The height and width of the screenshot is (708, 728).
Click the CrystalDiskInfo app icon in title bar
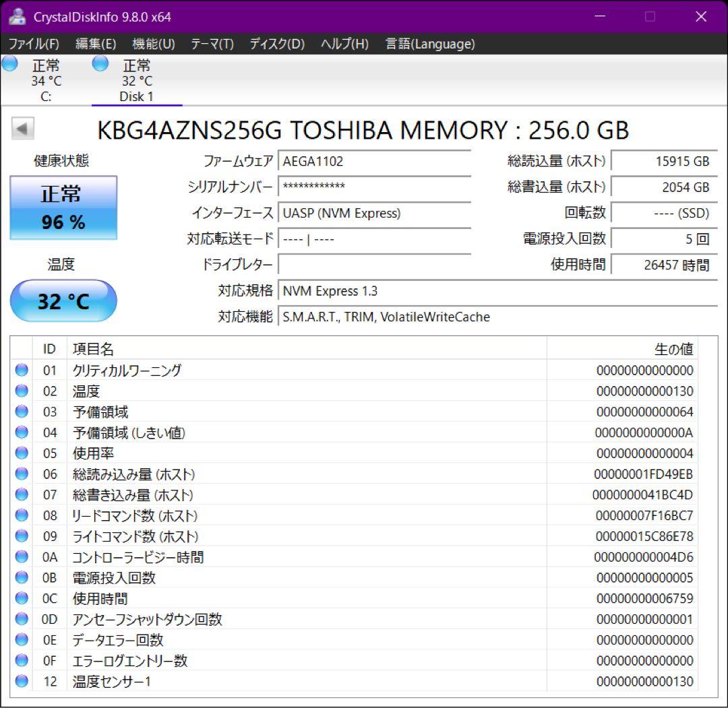click(x=17, y=17)
